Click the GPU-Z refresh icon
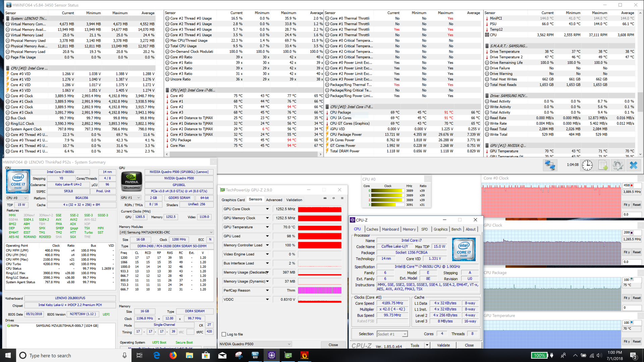 (333, 198)
